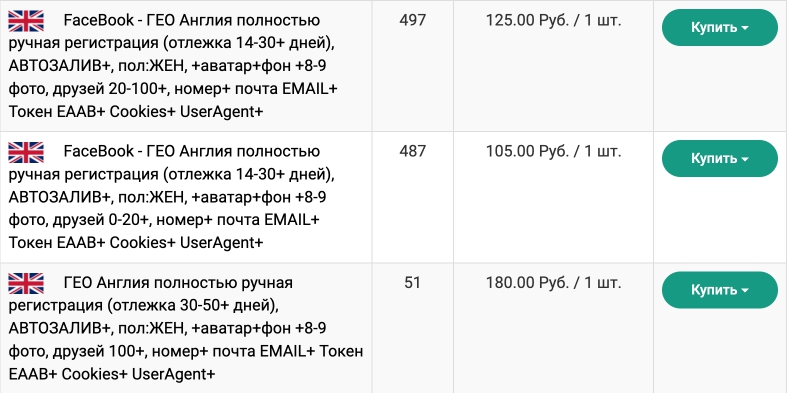
Task: Click the UK flag in the 180.00 Руб. row
Action: pyautogui.click(x=26, y=283)
